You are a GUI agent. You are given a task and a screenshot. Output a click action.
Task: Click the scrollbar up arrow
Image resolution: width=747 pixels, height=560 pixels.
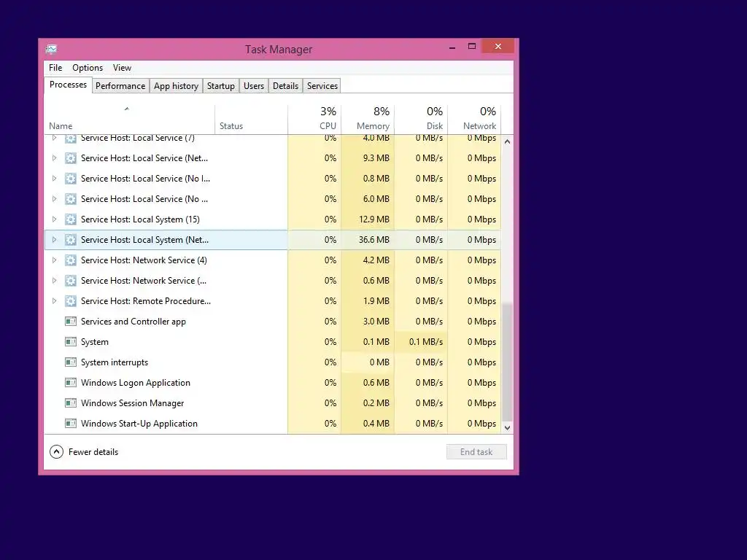(508, 141)
